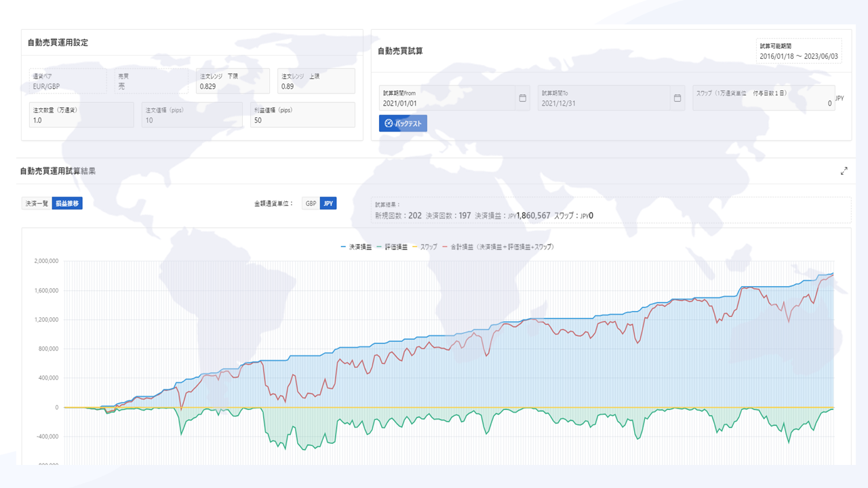Click 利益値幅 (pips) field
The width and height of the screenshot is (868, 488).
(x=302, y=115)
